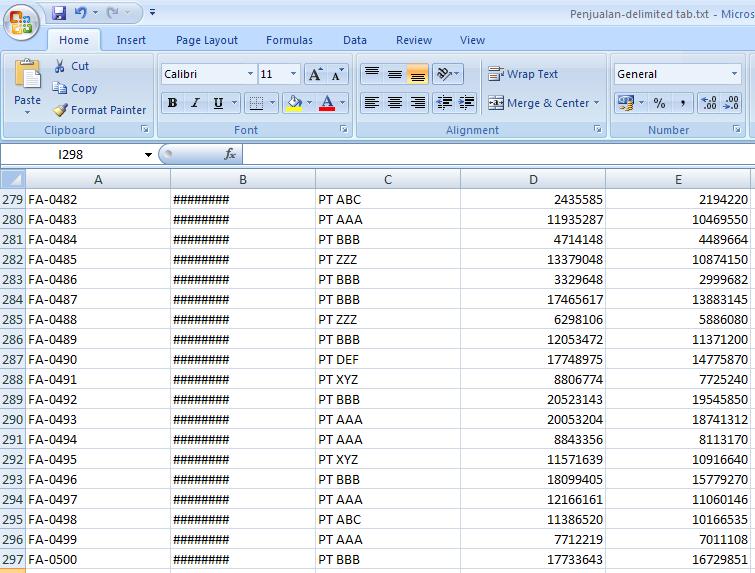Set Top Align vertical alignment

click(x=372, y=74)
